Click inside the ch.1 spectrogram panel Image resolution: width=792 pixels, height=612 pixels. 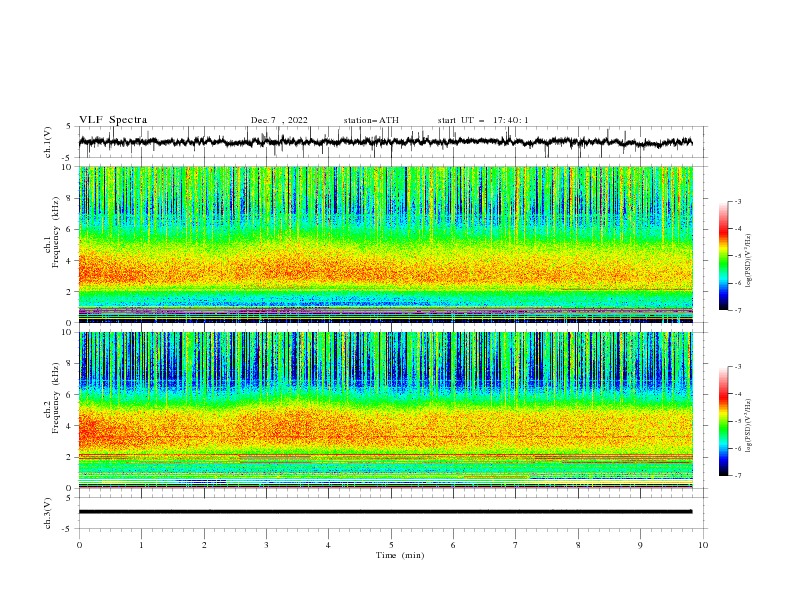[385, 244]
